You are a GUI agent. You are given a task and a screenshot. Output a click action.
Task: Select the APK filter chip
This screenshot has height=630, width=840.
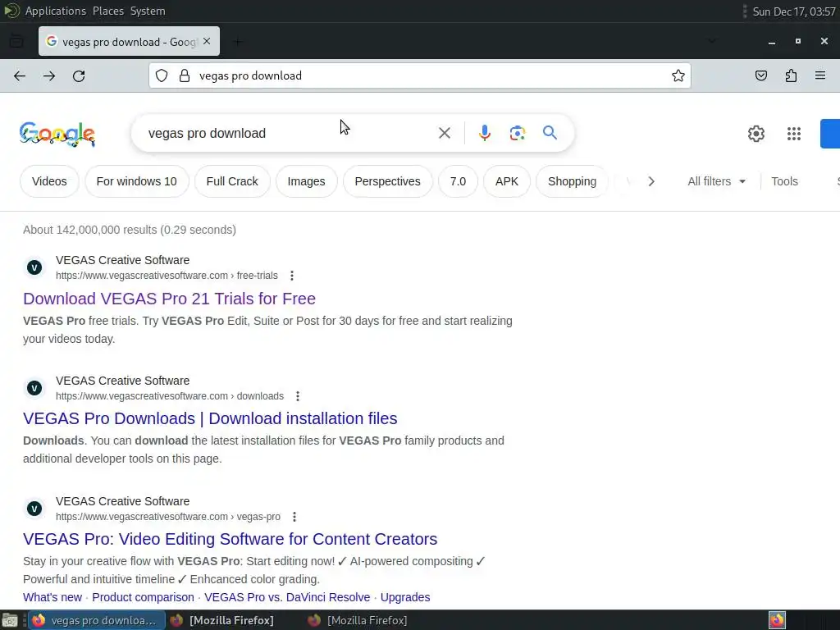point(507,181)
